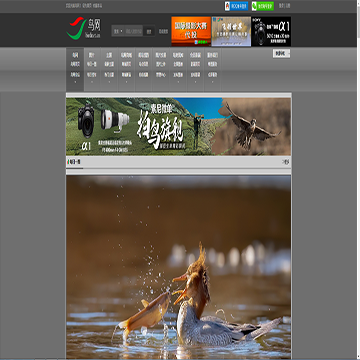Screen dimensions: 360x360
Task: Open the Sony Alpha 1 camera ad
Action: (x=271, y=31)
